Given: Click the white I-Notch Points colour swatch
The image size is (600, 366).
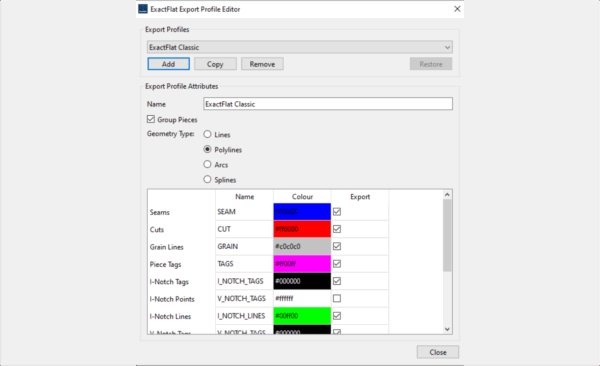Looking at the screenshot, I should [x=302, y=298].
